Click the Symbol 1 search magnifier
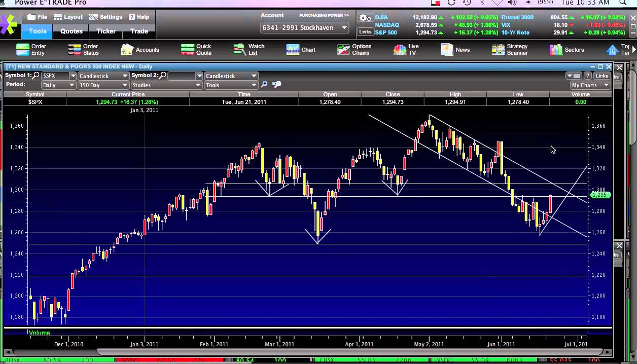 tap(36, 76)
